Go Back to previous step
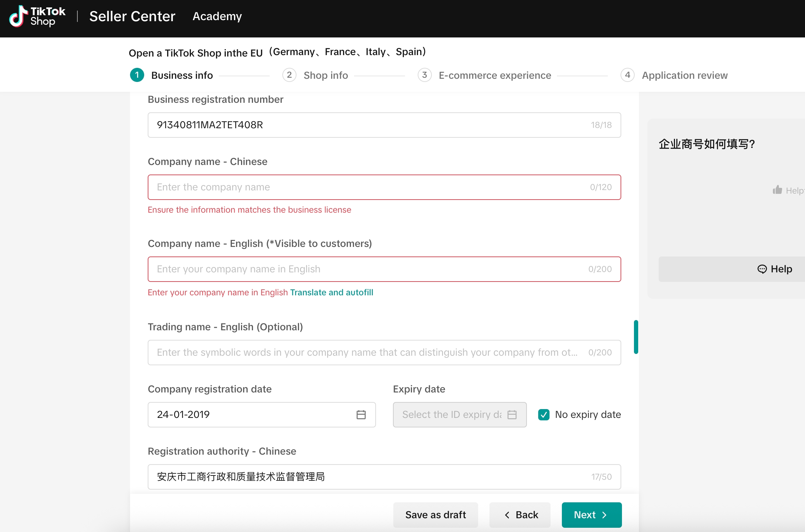805x532 pixels. [x=520, y=515]
